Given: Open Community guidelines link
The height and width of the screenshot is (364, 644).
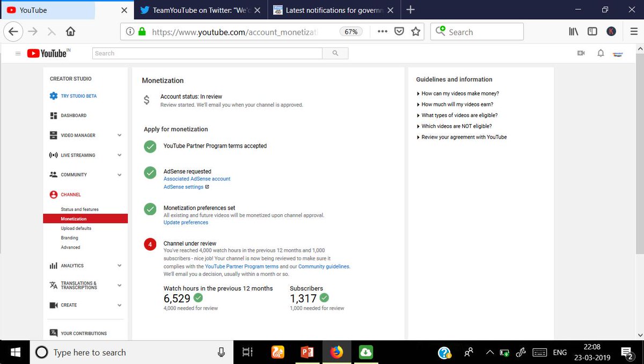Looking at the screenshot, I should coord(324,266).
